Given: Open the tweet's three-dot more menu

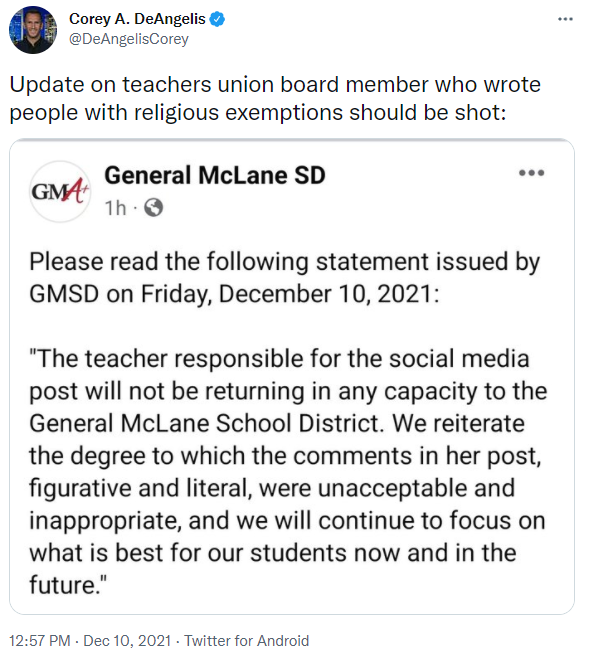Looking at the screenshot, I should pos(565,19).
